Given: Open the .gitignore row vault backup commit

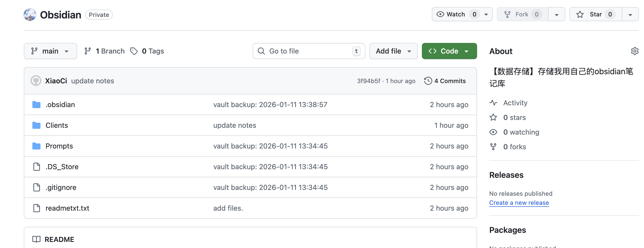Looking at the screenshot, I should [x=270, y=187].
